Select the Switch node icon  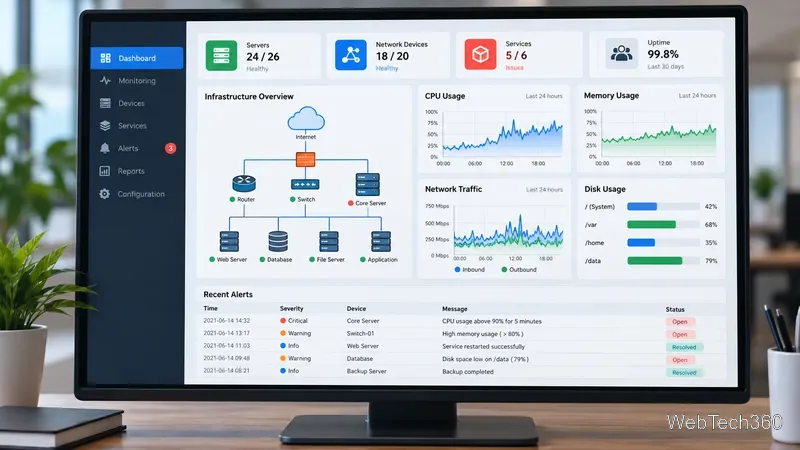click(305, 184)
